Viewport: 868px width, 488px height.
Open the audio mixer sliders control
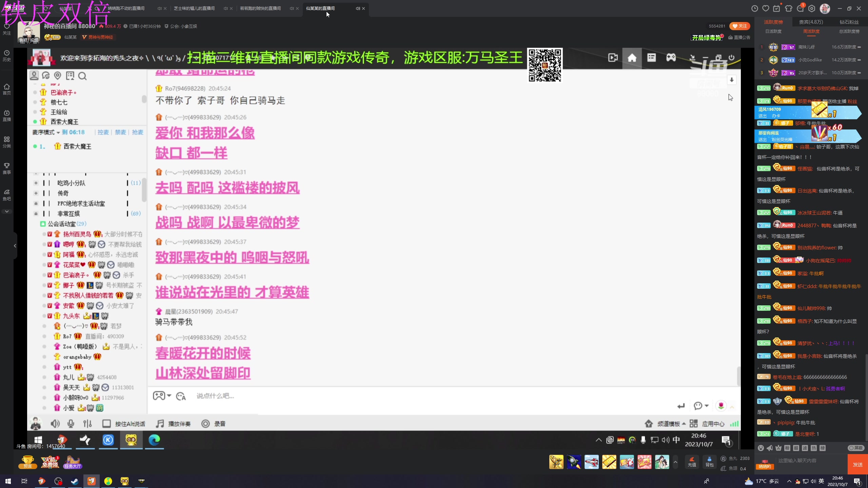(x=87, y=423)
